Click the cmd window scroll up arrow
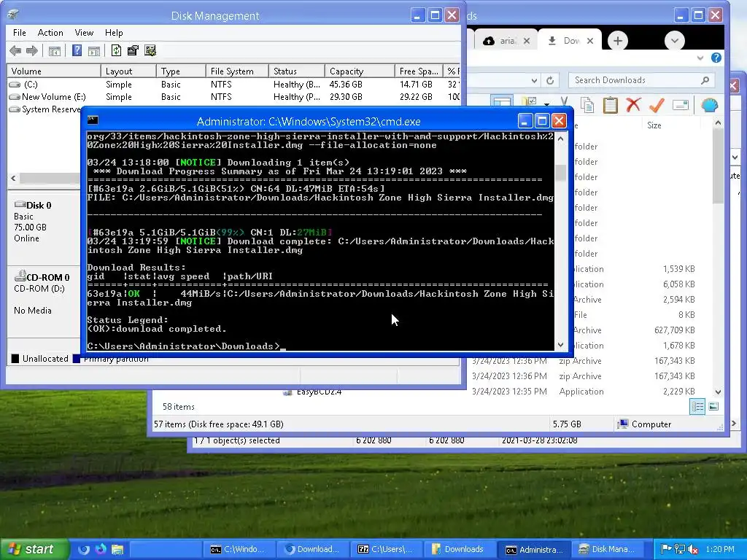 pyautogui.click(x=561, y=139)
